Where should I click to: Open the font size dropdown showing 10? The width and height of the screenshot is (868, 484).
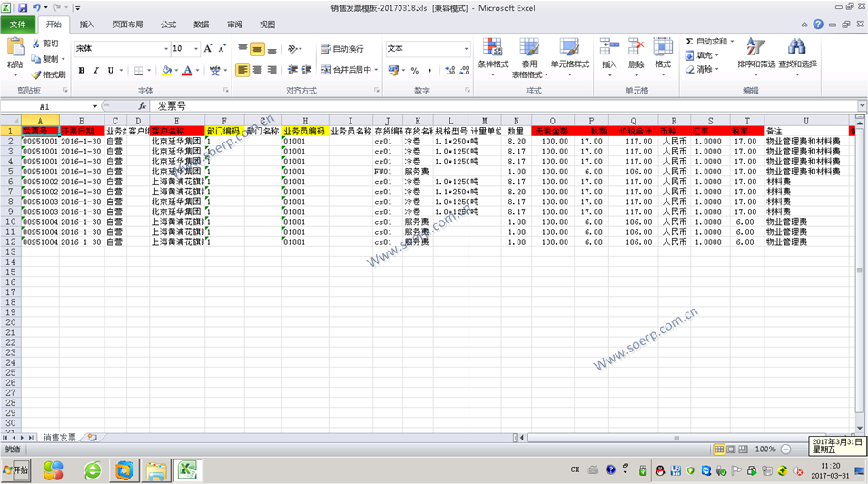tap(196, 49)
